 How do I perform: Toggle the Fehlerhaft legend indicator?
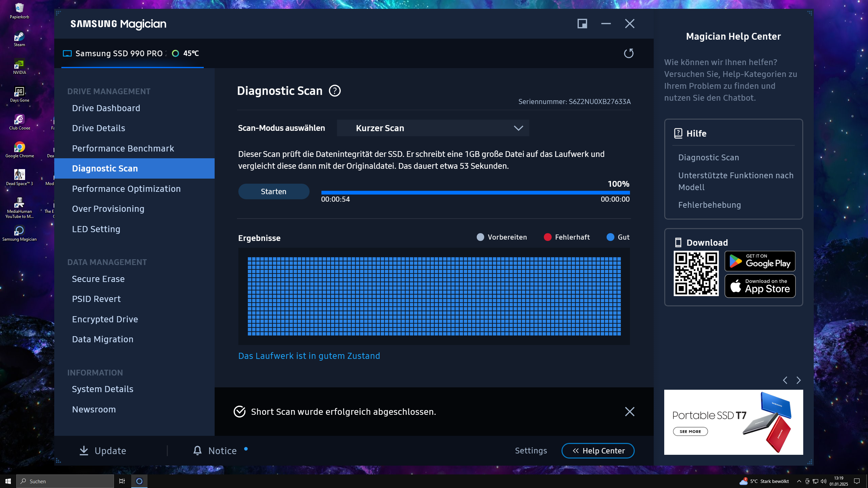(x=548, y=237)
